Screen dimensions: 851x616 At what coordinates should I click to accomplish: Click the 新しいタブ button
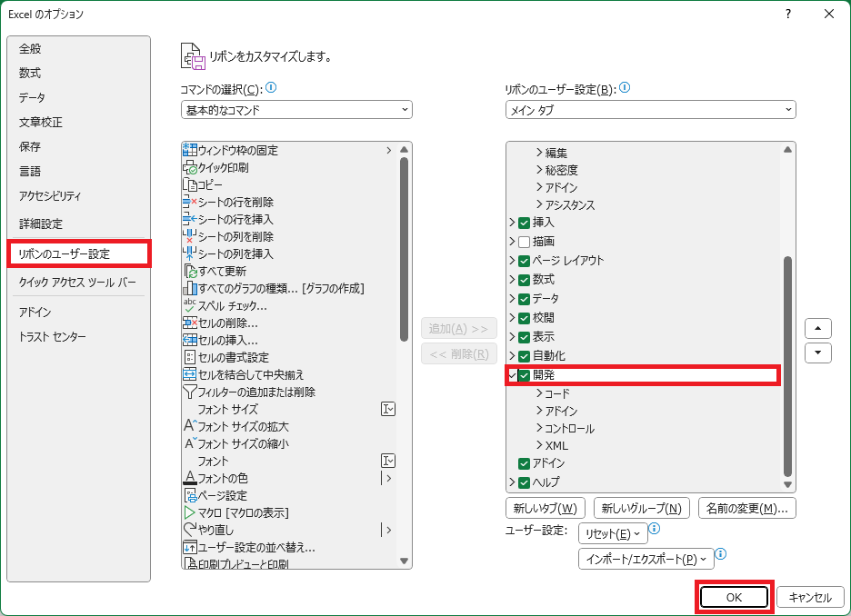(545, 509)
